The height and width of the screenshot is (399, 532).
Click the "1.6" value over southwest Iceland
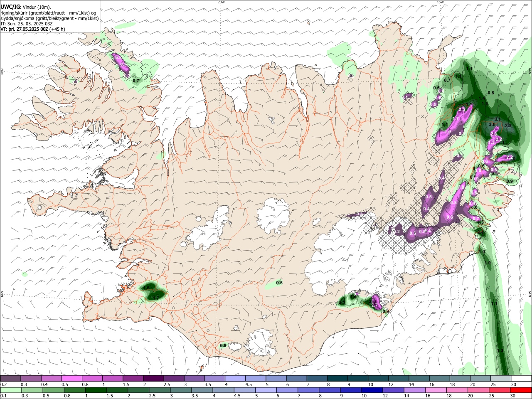[x=146, y=288]
